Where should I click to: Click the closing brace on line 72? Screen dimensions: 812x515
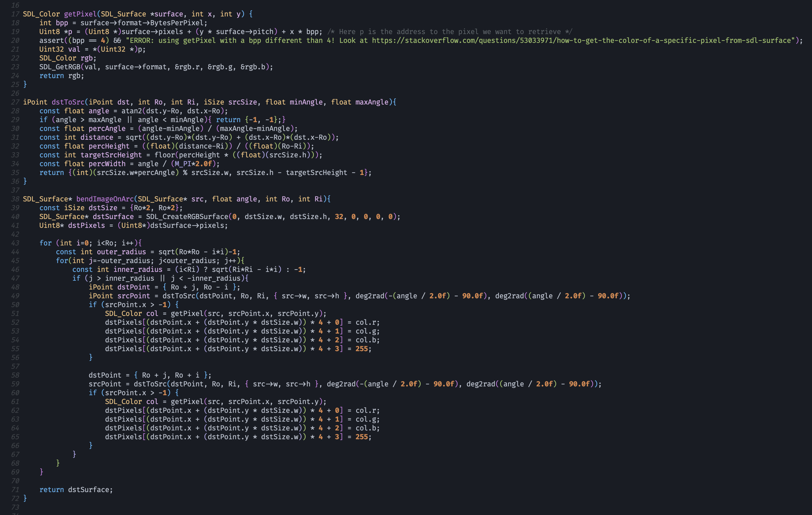(x=25, y=498)
